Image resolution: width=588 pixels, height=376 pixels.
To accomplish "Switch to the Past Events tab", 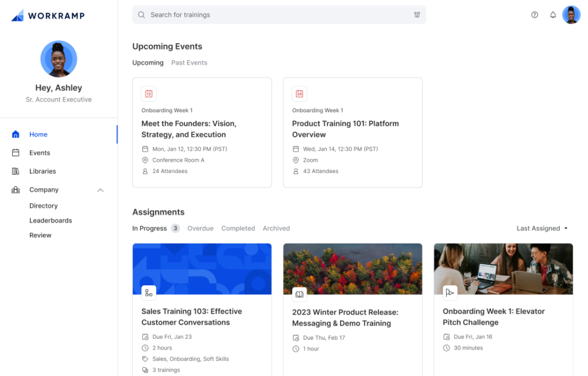I will tap(189, 62).
